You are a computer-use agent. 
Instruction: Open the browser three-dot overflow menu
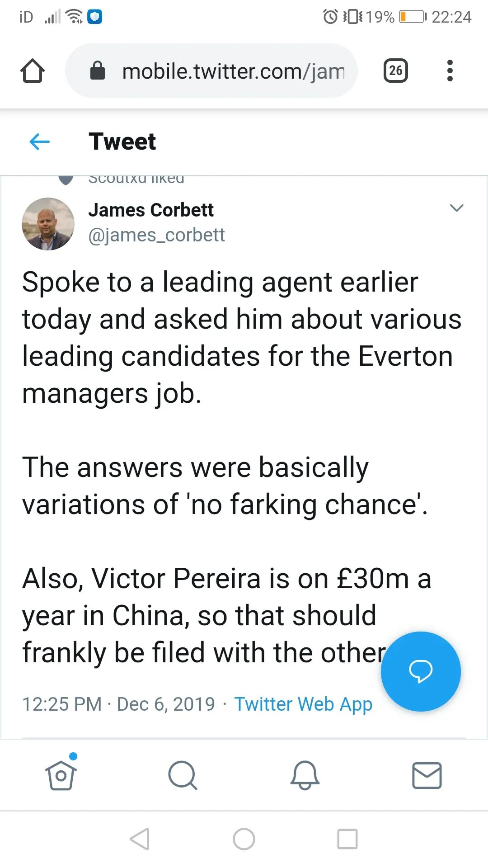click(450, 71)
